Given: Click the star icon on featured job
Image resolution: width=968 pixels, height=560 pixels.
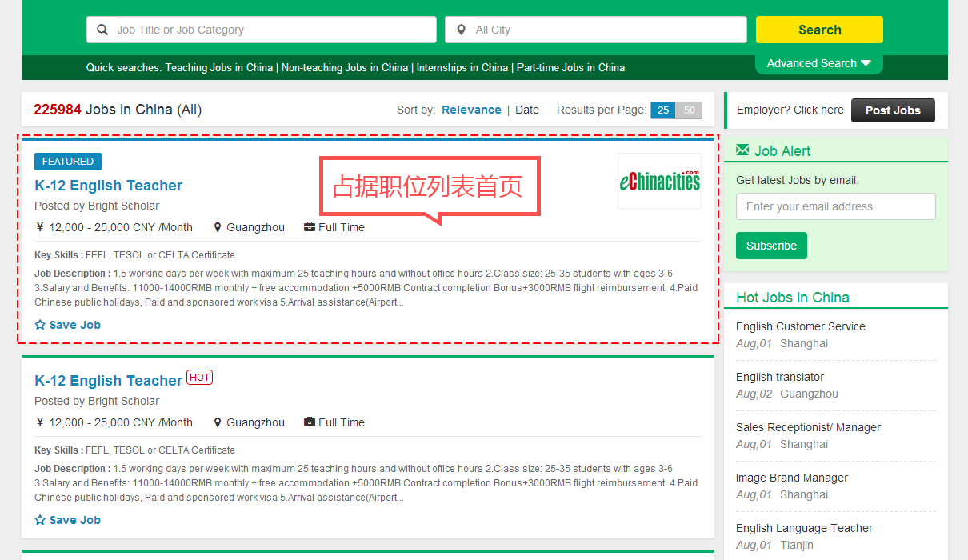Looking at the screenshot, I should point(40,325).
